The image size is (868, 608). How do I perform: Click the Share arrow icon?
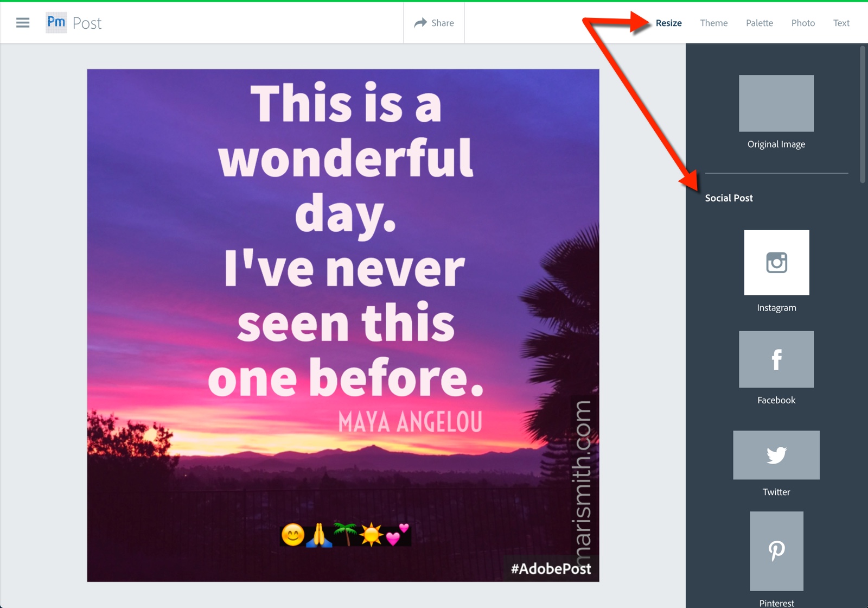[x=420, y=23]
